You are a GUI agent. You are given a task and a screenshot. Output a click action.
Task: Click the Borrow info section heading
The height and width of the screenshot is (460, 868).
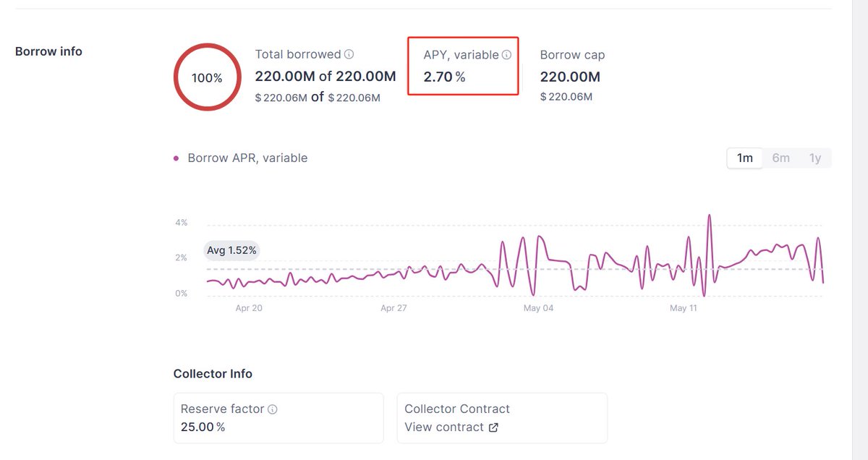pyautogui.click(x=48, y=51)
